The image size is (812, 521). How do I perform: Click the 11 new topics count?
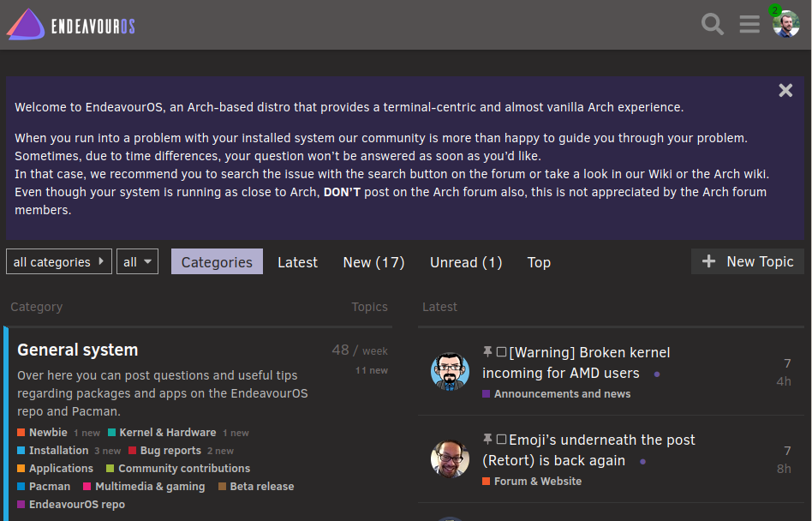point(371,370)
